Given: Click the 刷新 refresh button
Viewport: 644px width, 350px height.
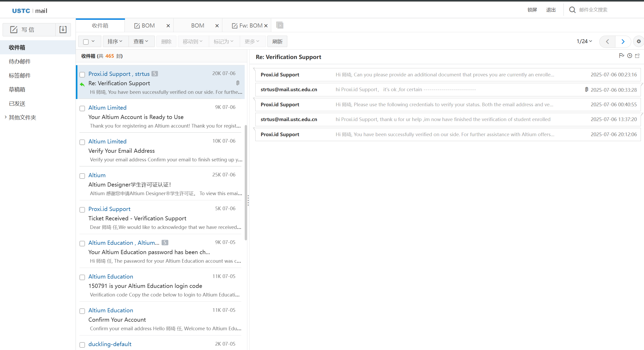Looking at the screenshot, I should [x=277, y=42].
